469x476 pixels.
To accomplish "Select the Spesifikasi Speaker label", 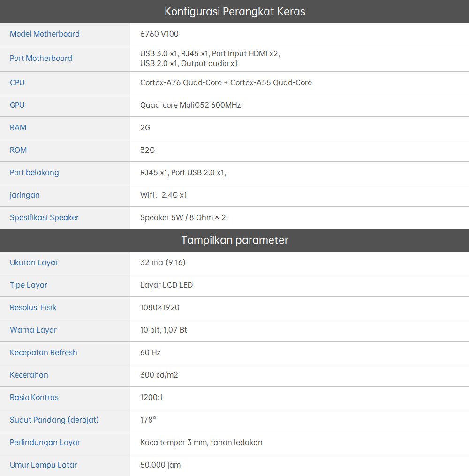I will pos(44,217).
